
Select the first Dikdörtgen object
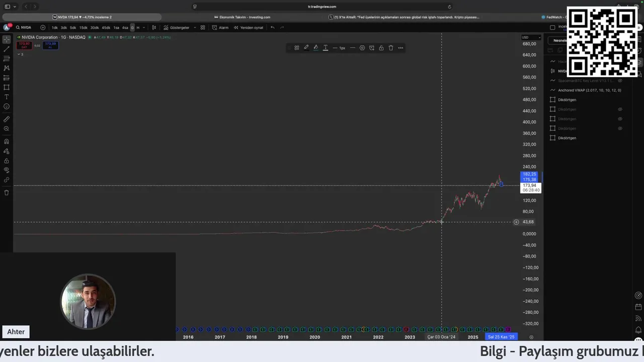tap(567, 100)
